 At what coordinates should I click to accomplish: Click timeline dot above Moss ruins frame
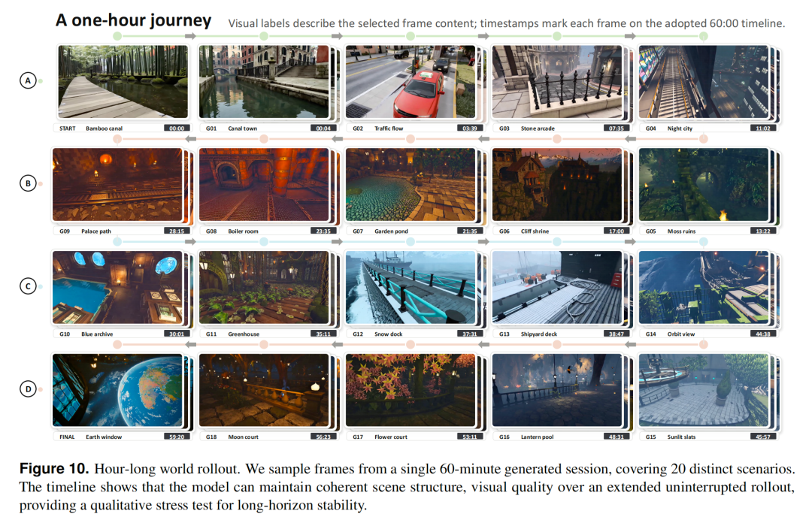pyautogui.click(x=703, y=139)
